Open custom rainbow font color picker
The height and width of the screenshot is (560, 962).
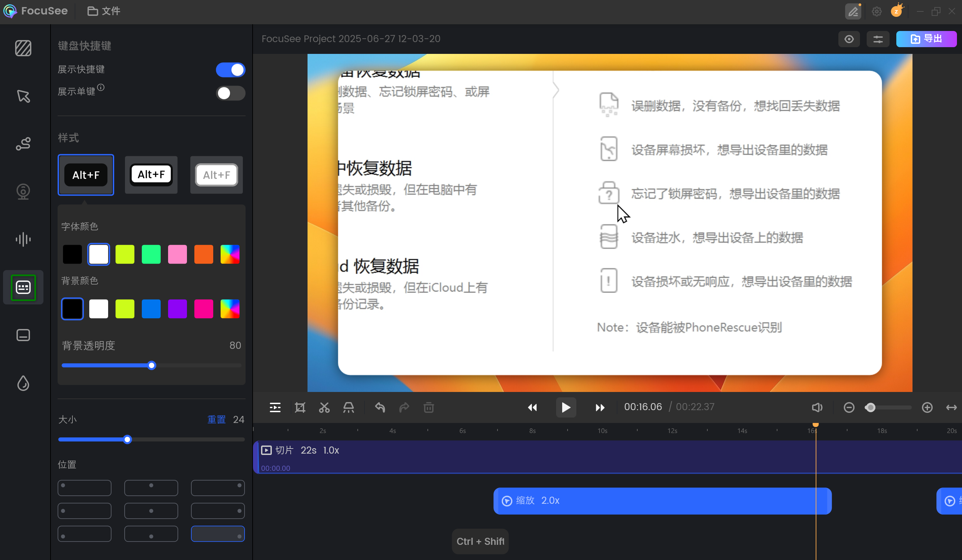coord(230,254)
